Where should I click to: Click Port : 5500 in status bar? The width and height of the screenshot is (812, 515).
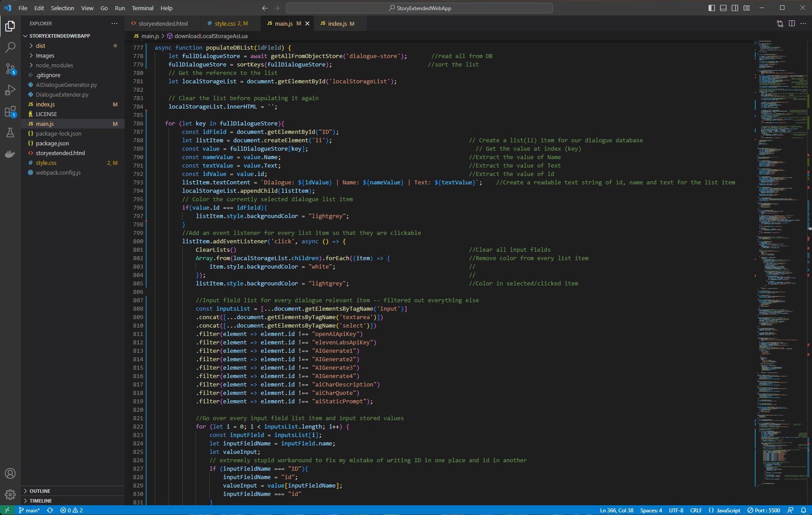point(764,510)
